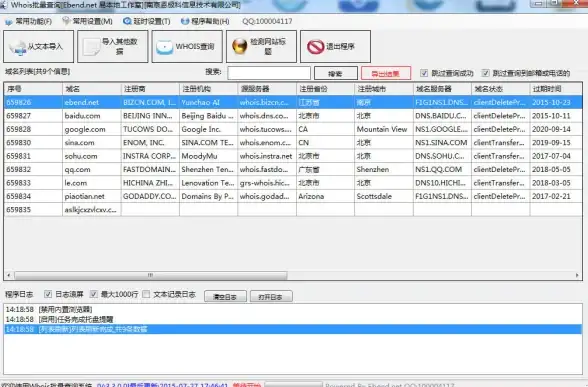Sort by the 过期时间 column header
588x387 pixels.
pyautogui.click(x=556, y=89)
